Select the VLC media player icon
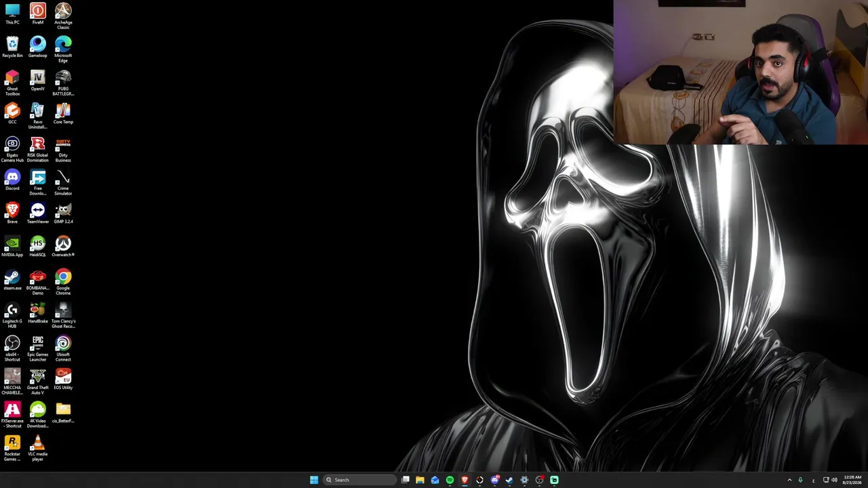The image size is (868, 488). (x=37, y=448)
